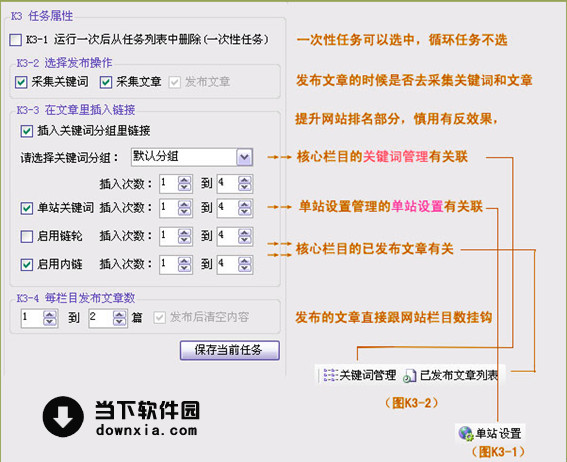Image resolution: width=567 pixels, height=462 pixels.
Task: Toggle 单站关键词 checkbox
Action: [26, 208]
